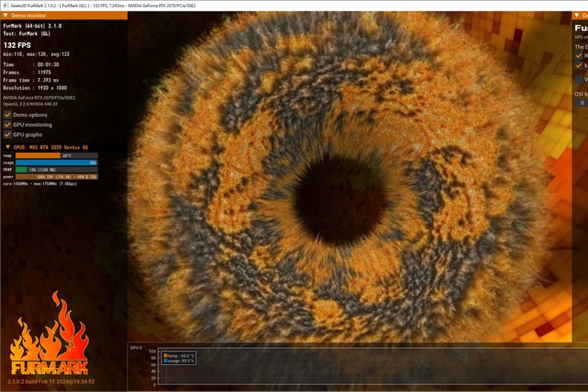Click the orange GPU temperature bar

[38, 156]
